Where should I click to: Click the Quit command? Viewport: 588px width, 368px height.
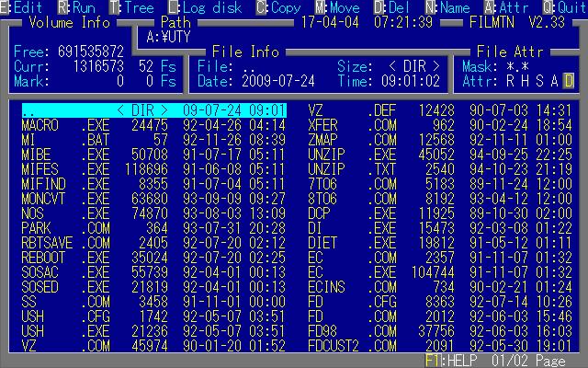tap(565, 7)
